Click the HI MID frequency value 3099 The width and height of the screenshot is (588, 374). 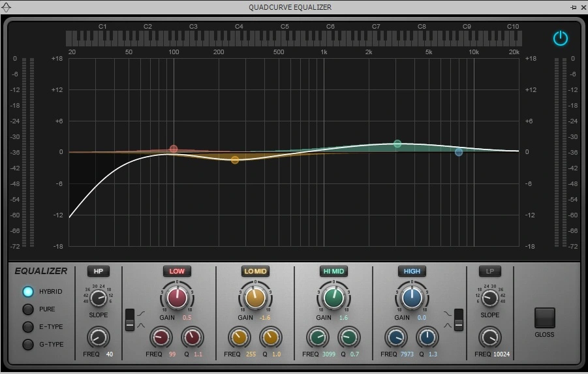point(328,354)
